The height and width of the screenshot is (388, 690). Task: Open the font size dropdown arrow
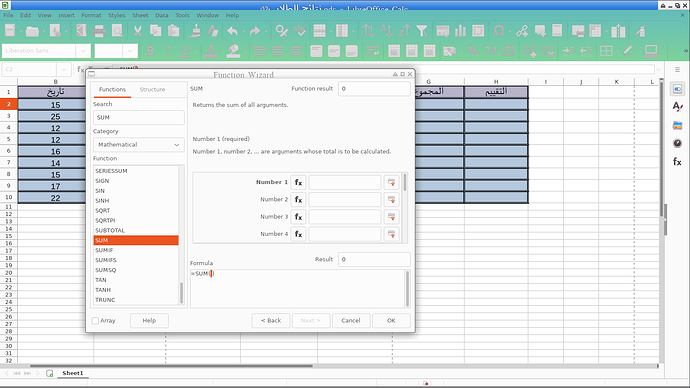click(130, 51)
